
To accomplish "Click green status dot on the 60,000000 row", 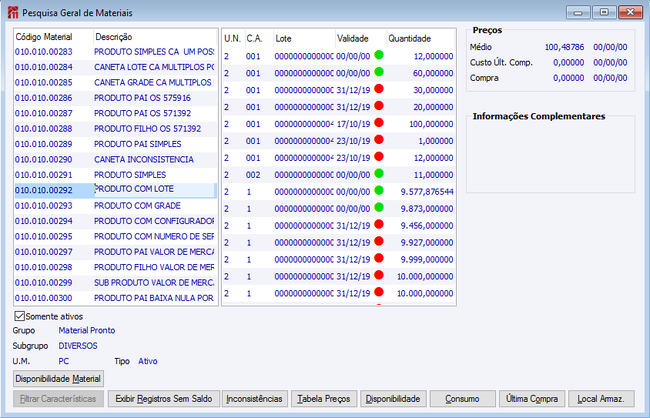I will click(x=379, y=72).
